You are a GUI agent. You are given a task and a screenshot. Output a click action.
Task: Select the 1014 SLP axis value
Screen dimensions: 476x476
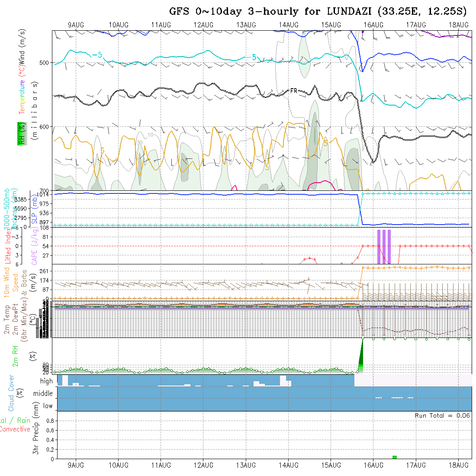pos(43,195)
